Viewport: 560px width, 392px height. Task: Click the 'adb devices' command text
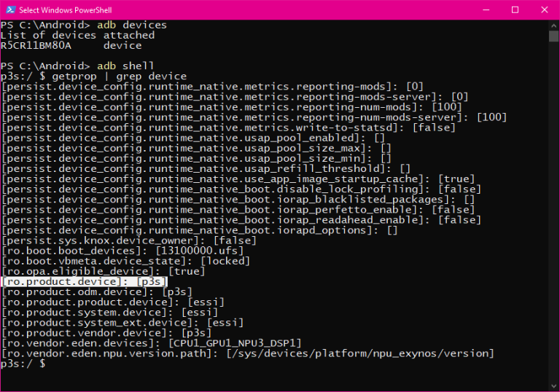coord(132,25)
